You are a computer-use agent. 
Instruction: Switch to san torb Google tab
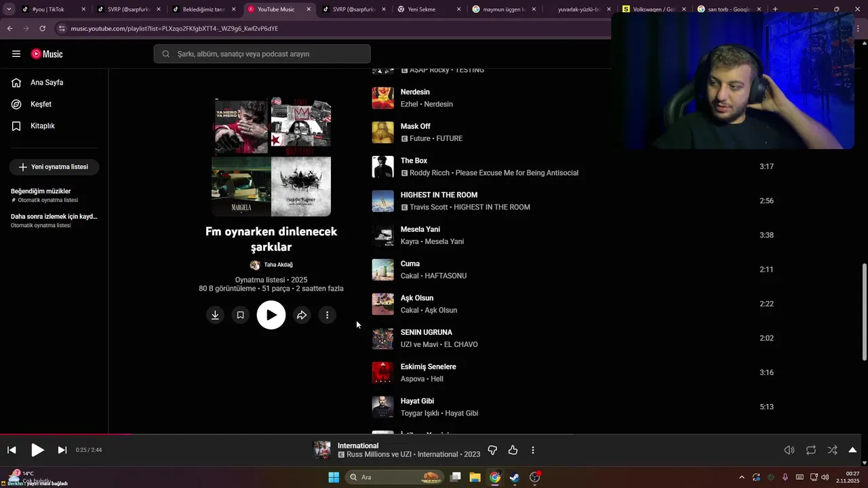tap(730, 9)
